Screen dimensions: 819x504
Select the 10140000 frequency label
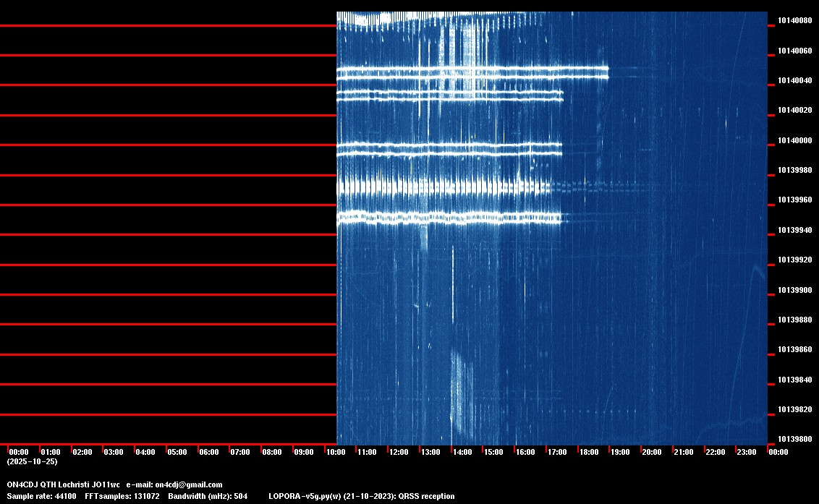[795, 140]
